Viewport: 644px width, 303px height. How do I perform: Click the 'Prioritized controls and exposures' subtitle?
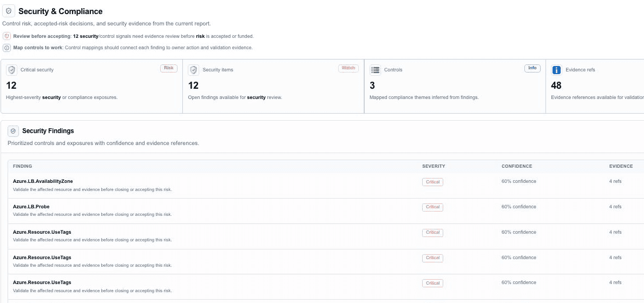click(x=103, y=143)
